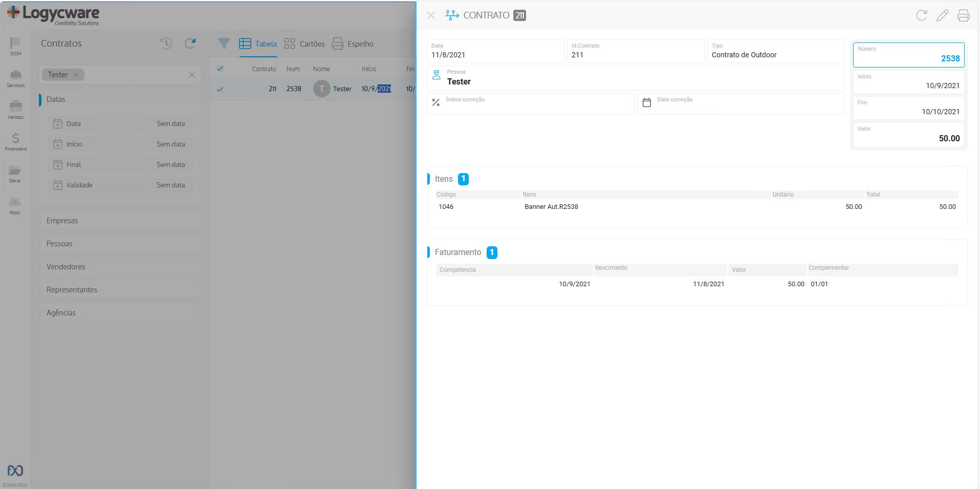Collapse the Faturamento section
The width and height of the screenshot is (980, 489).
pyautogui.click(x=458, y=252)
